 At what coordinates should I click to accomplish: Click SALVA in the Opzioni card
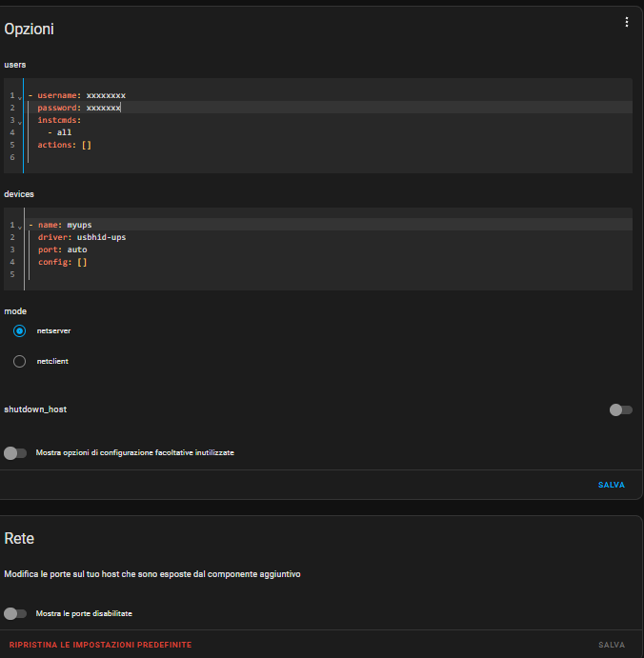(611, 485)
